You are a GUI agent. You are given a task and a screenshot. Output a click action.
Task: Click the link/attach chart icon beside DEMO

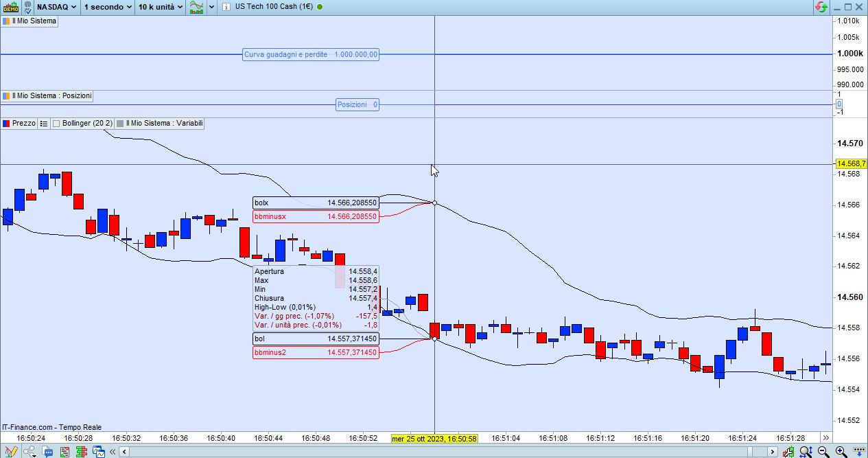click(27, 7)
